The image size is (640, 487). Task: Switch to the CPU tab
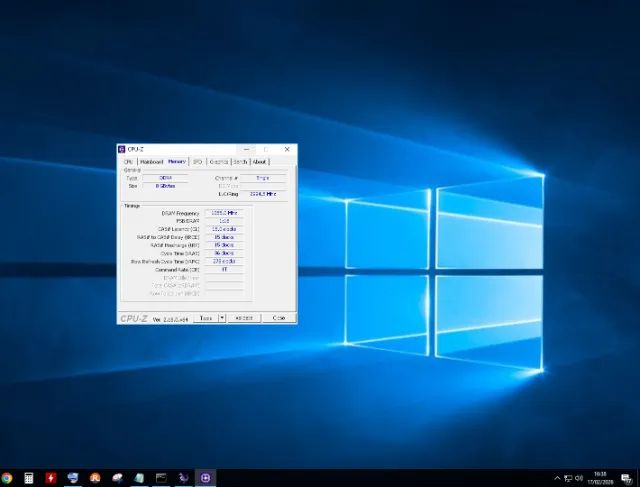coord(128,162)
